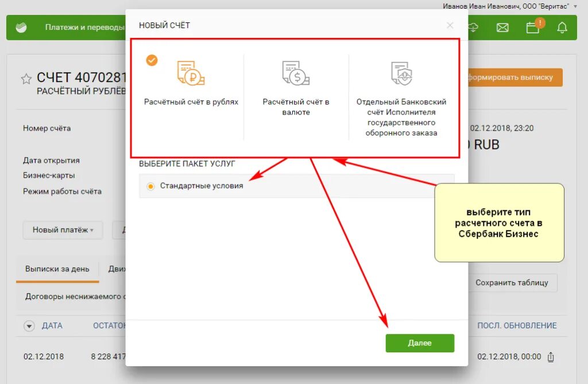This screenshot has height=384, width=588.
Task: Open the mail envelope icon
Action: 502,28
